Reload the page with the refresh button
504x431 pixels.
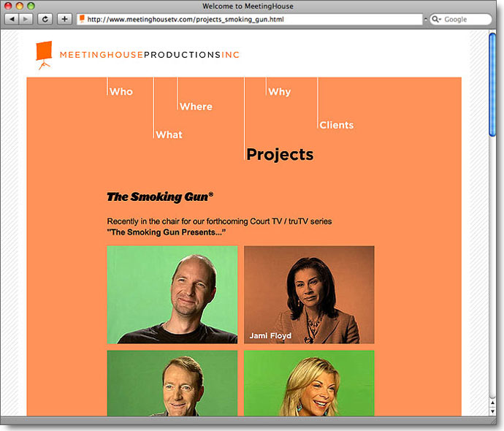(45, 19)
